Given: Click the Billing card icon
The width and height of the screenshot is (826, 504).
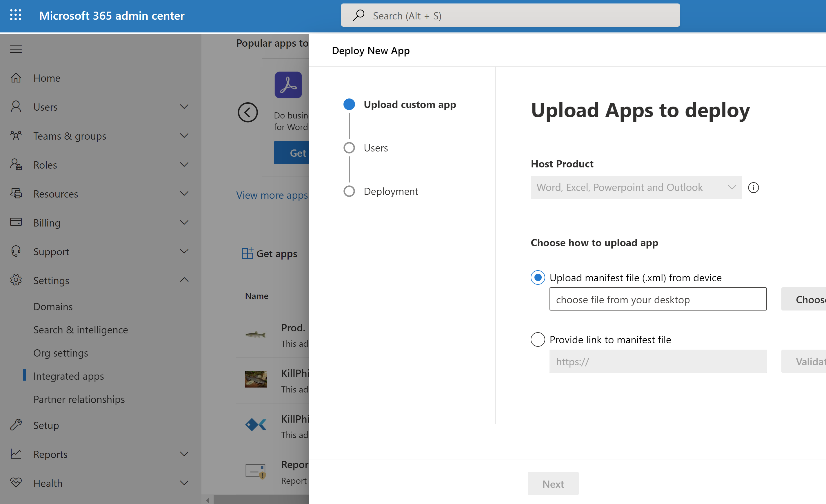Looking at the screenshot, I should (x=16, y=222).
